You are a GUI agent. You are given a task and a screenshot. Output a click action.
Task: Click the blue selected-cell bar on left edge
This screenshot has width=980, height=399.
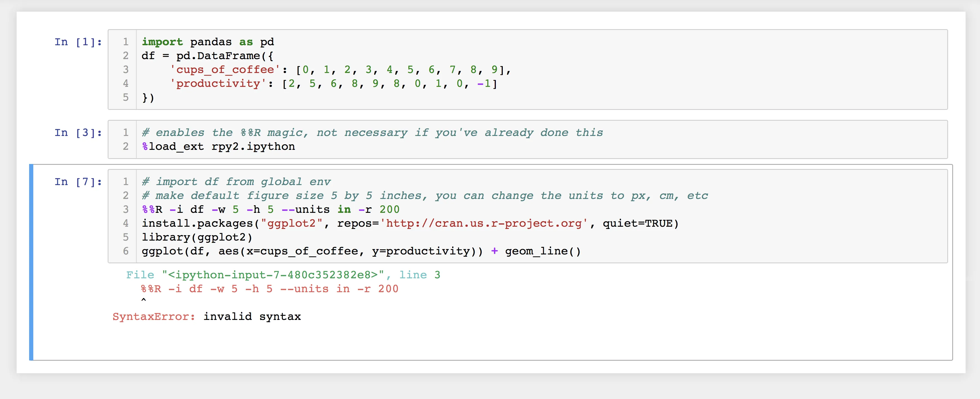coord(31,262)
